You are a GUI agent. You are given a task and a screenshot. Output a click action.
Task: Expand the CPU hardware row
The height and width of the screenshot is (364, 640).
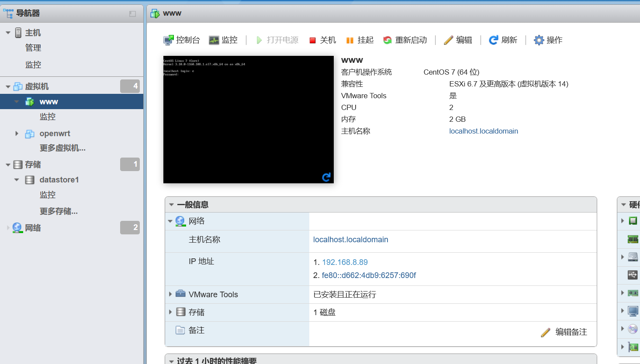[x=623, y=221]
